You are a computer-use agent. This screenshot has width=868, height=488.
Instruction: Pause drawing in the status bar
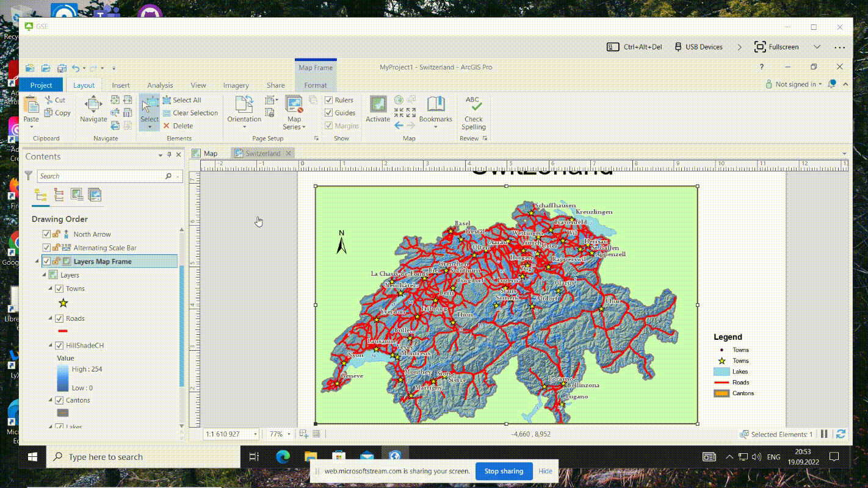tap(824, 434)
